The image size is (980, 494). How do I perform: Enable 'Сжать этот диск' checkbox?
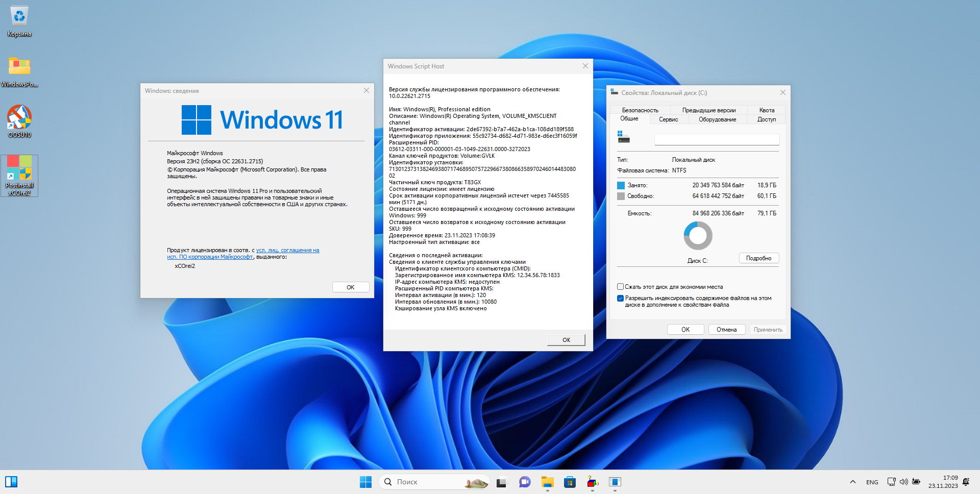621,287
